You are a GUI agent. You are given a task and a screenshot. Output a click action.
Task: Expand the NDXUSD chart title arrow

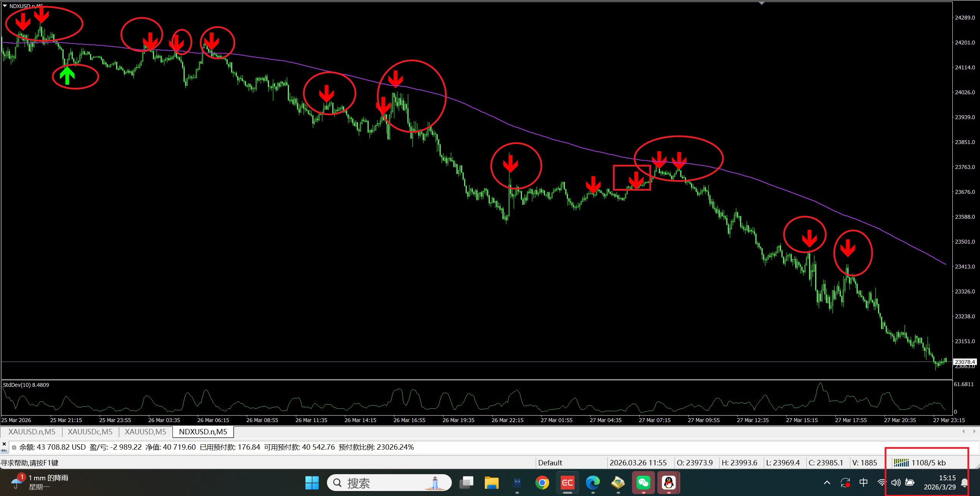[x=5, y=6]
